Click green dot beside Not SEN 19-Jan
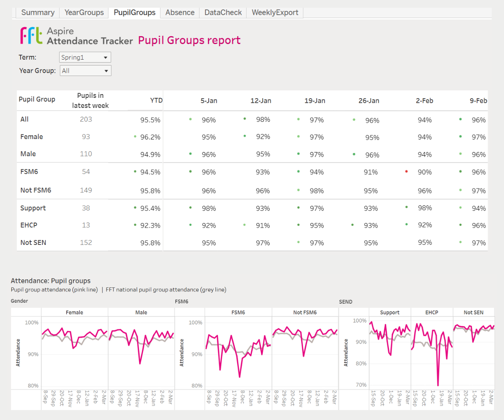 pyautogui.click(x=299, y=242)
